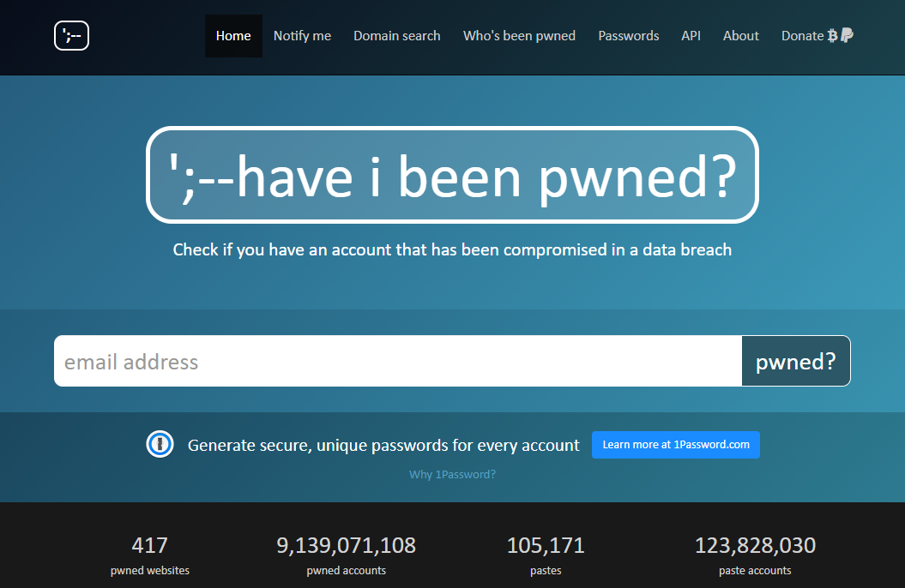Go to Domain search
Viewport: 905px width, 588px height.
pyautogui.click(x=396, y=36)
